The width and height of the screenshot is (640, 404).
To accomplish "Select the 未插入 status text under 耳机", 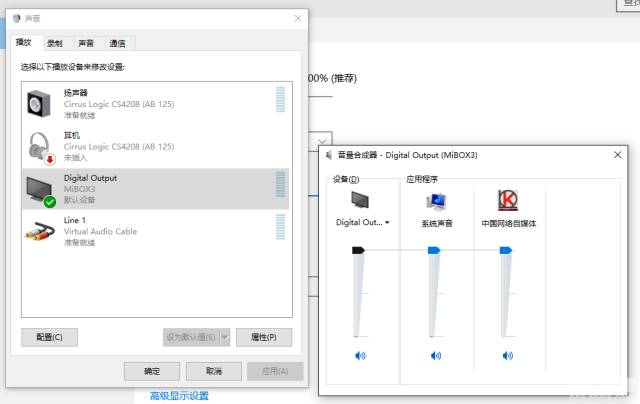I will [x=75, y=158].
